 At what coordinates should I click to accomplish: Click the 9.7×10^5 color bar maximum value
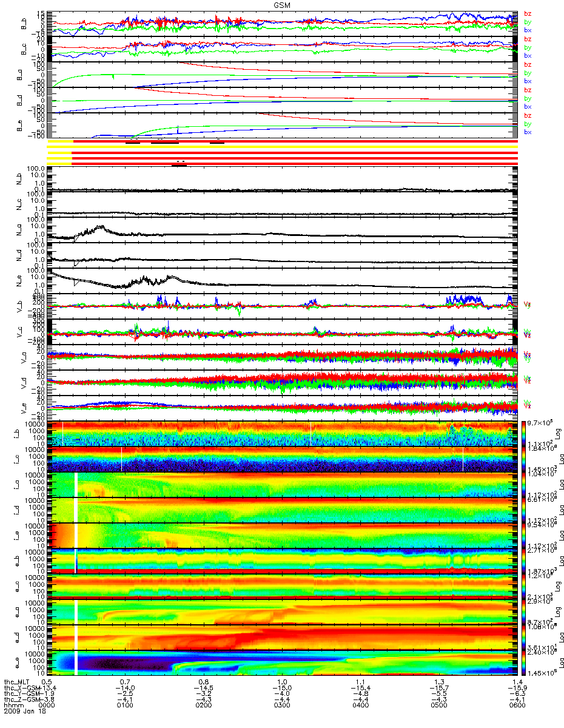[x=540, y=422]
